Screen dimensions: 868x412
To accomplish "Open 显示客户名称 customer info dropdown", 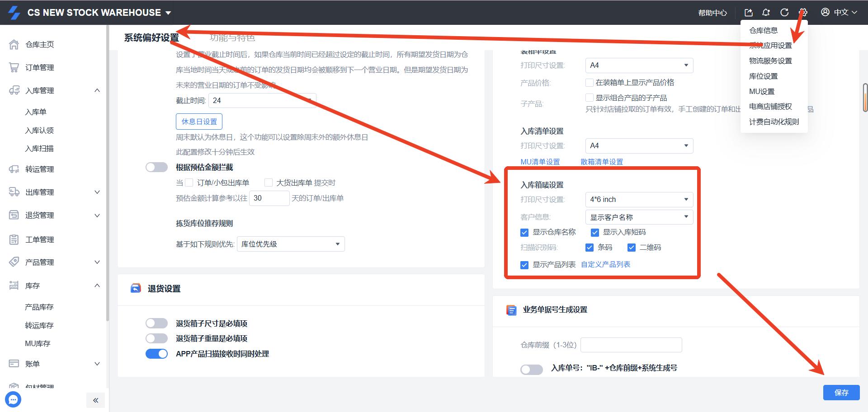I will click(x=638, y=217).
